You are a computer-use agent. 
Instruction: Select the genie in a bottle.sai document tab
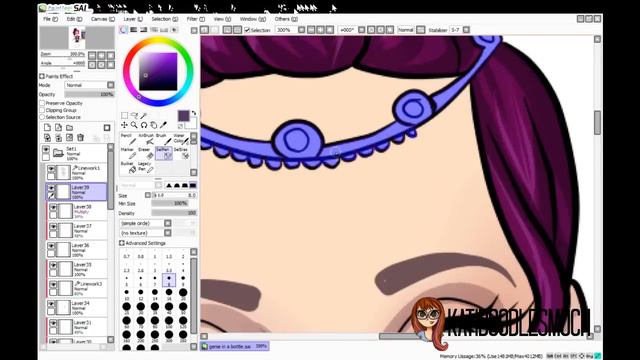(x=235, y=346)
